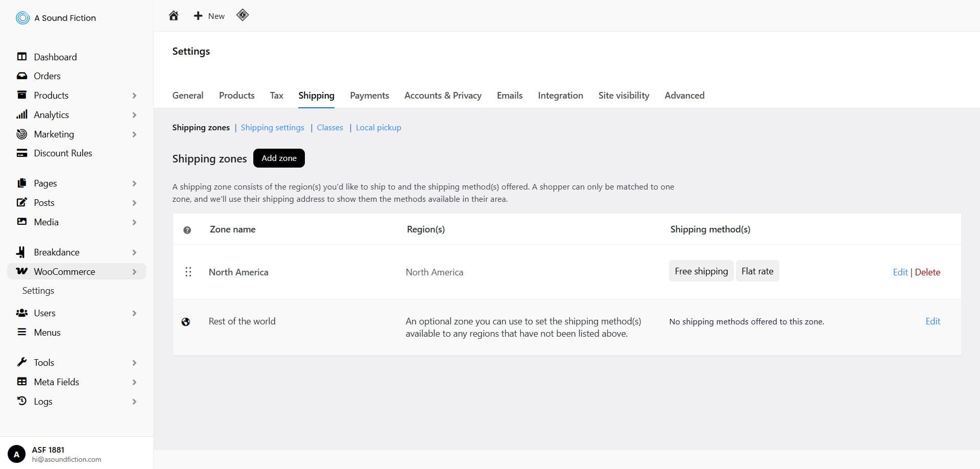980x469 pixels.
Task: Click the diamond icon in the top toolbar
Action: coord(242,15)
